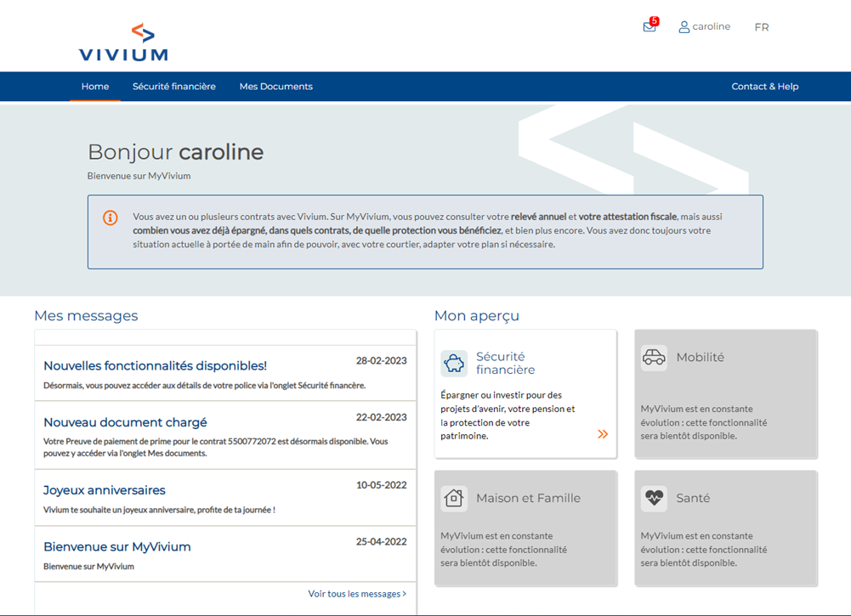Screen dimensions: 851x616
Task: Open the Nouveau document chargé message
Action: click(125, 422)
